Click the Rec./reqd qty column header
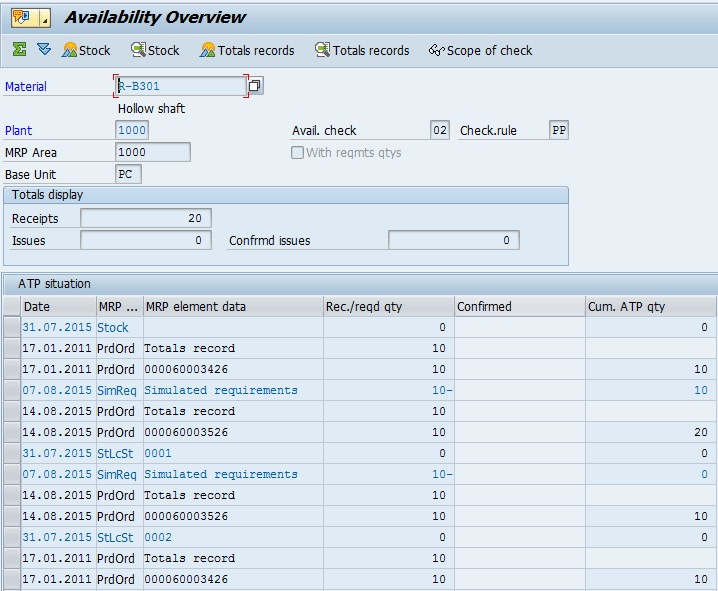 [x=389, y=306]
